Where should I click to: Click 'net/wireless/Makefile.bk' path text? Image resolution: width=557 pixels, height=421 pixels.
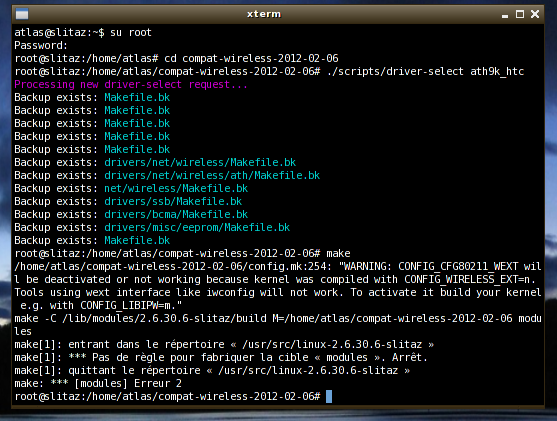coord(176,188)
